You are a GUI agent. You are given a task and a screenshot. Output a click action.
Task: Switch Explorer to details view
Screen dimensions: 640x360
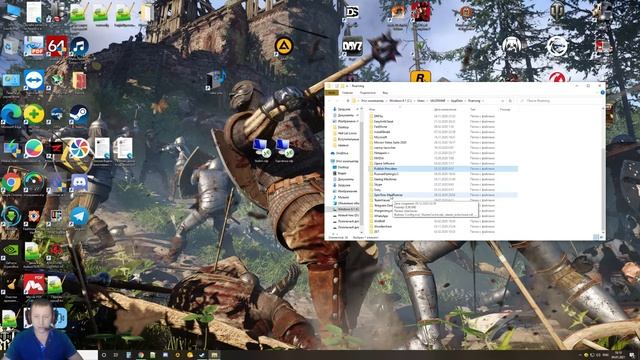pos(596,237)
